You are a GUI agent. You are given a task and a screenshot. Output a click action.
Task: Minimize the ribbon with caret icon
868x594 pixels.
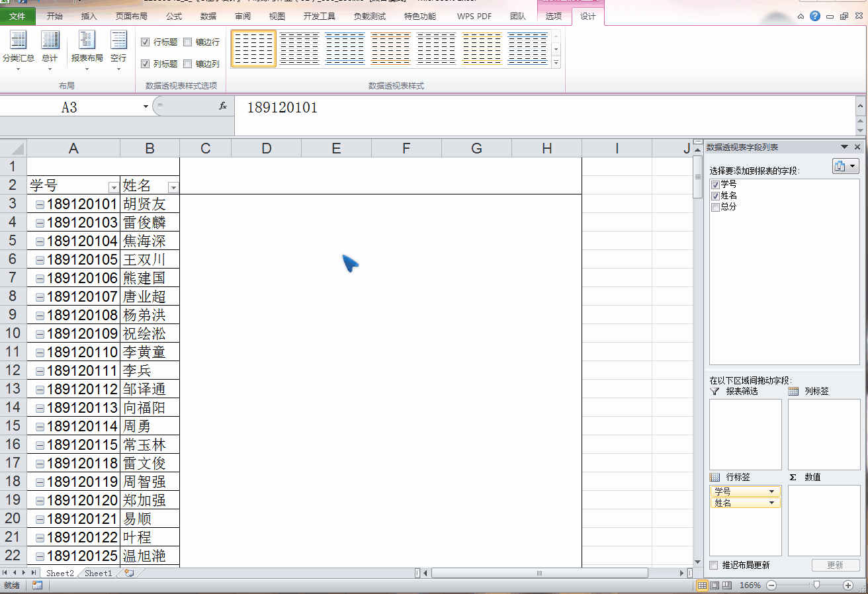(802, 16)
